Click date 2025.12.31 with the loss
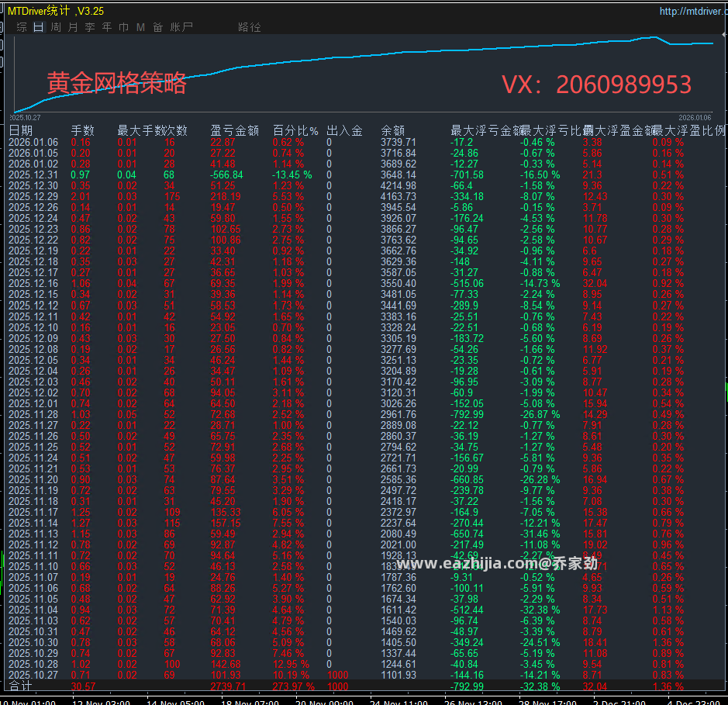Image resolution: width=728 pixels, height=705 pixels. pyautogui.click(x=33, y=175)
